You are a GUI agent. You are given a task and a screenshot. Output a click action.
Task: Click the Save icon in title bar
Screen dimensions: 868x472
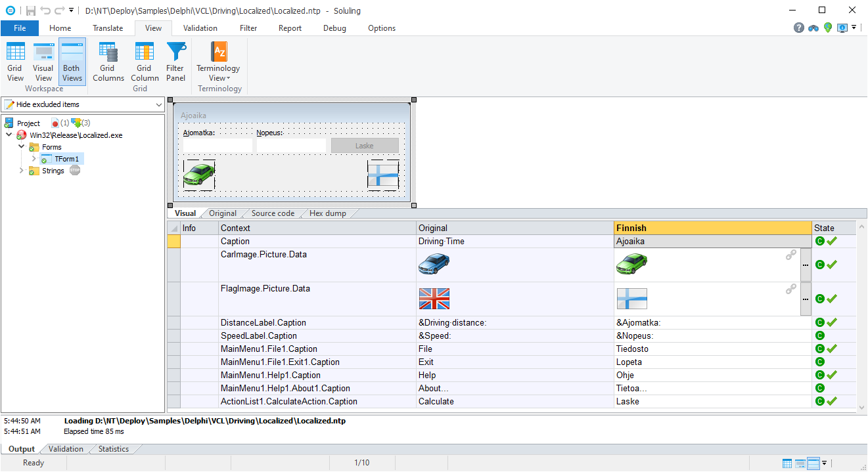click(x=31, y=11)
